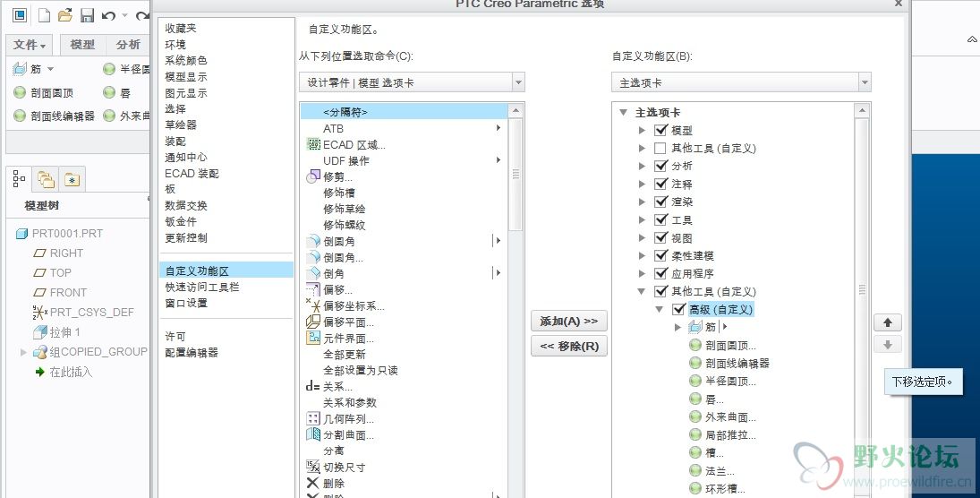The width and height of the screenshot is (980, 498).
Task: Select the ECAD 区域... command in the list
Action: coord(345,144)
